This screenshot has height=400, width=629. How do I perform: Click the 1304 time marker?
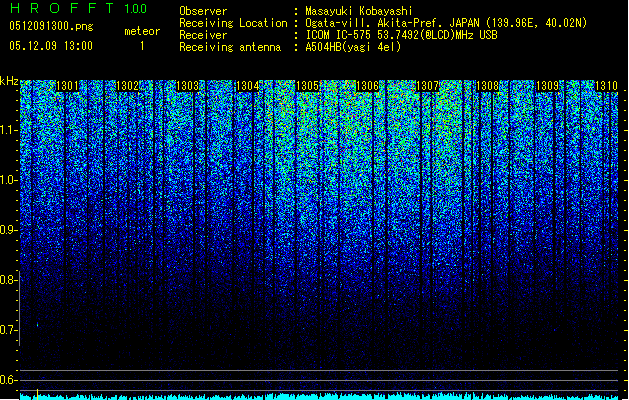(248, 86)
